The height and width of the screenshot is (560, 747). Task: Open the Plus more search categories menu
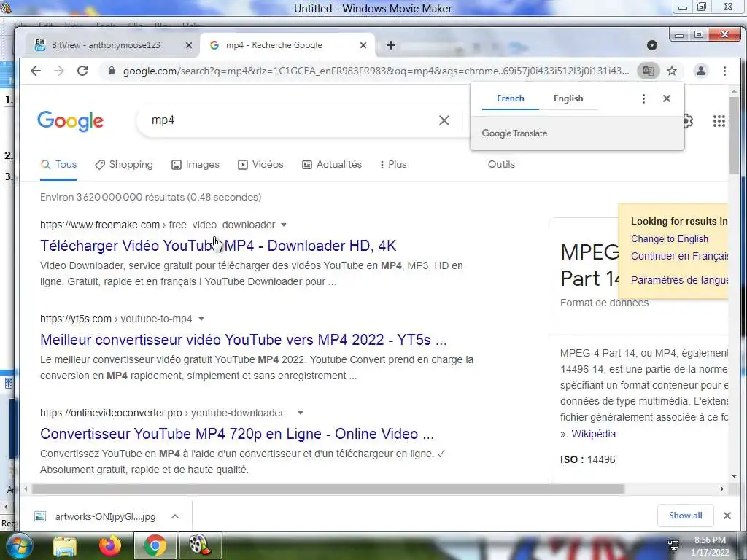click(393, 164)
